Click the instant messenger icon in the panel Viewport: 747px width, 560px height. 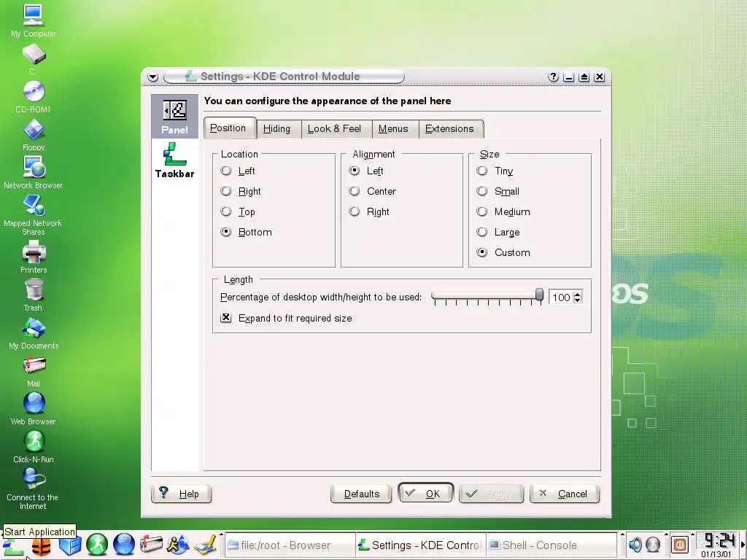click(178, 545)
